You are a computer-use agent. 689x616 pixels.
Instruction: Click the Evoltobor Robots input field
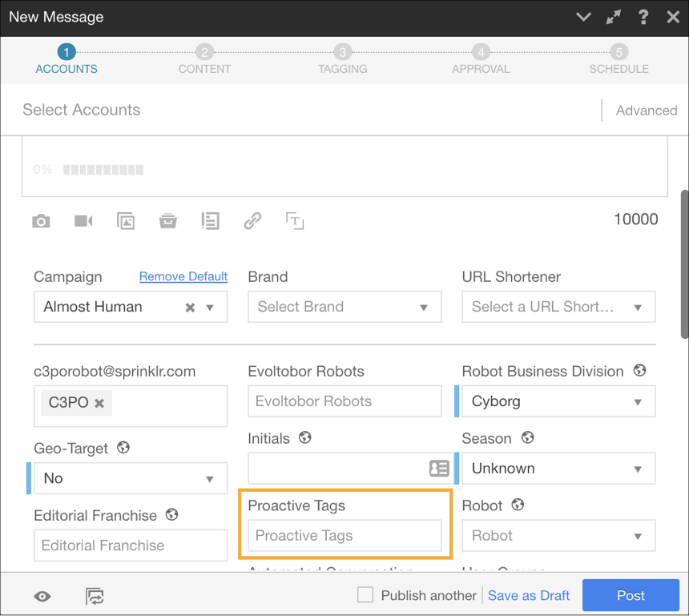[x=344, y=401]
